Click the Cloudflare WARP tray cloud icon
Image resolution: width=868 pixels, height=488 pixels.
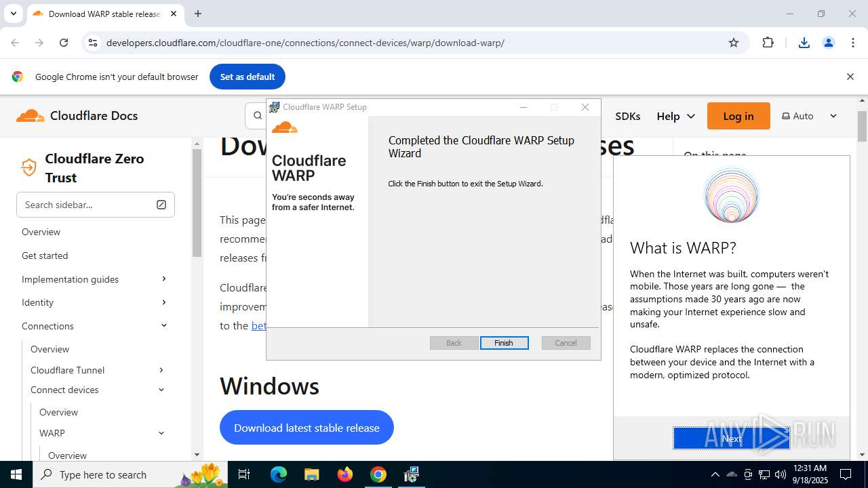732,474
